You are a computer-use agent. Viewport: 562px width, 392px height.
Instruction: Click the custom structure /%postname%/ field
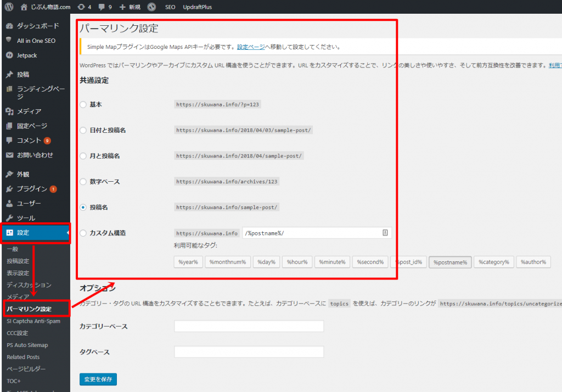coord(317,233)
